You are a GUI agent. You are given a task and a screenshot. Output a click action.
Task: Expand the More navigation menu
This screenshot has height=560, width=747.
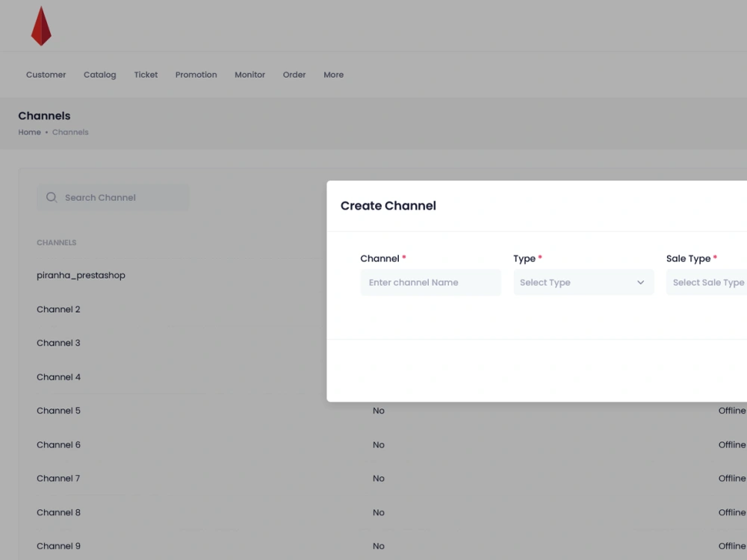333,75
